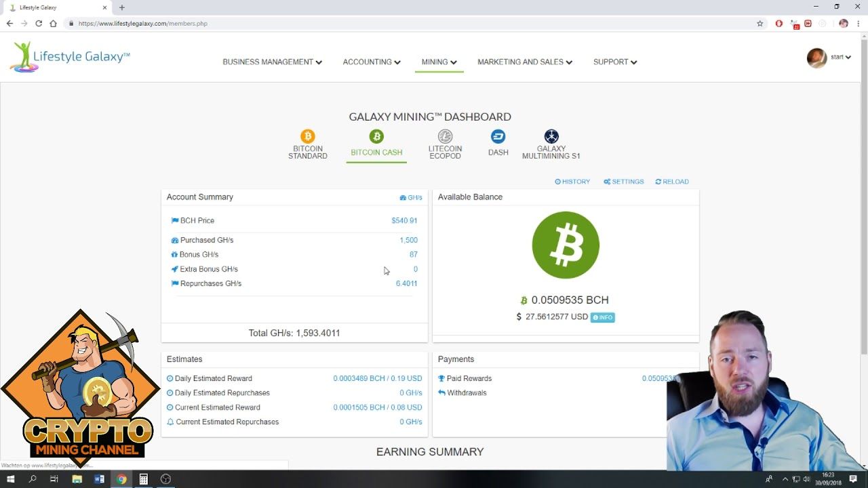The height and width of the screenshot is (488, 868).
Task: Click Total GH/s: 1,593.4011 text
Action: (x=294, y=333)
